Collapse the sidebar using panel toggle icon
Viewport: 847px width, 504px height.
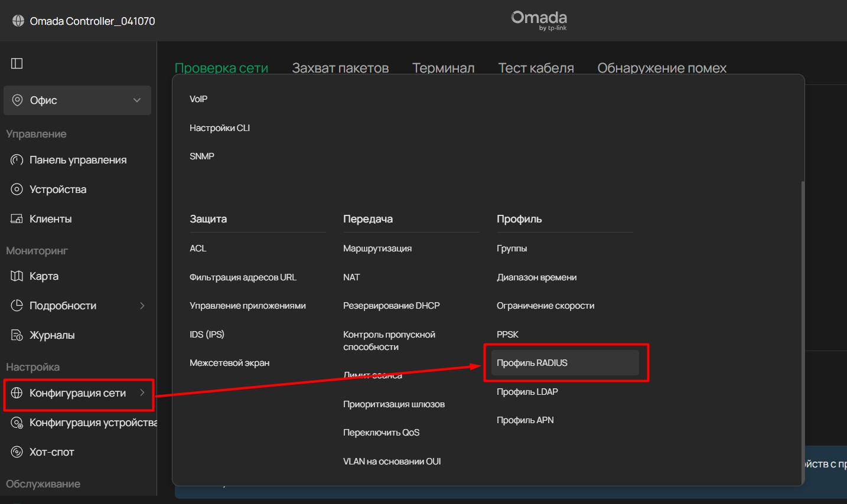point(17,63)
